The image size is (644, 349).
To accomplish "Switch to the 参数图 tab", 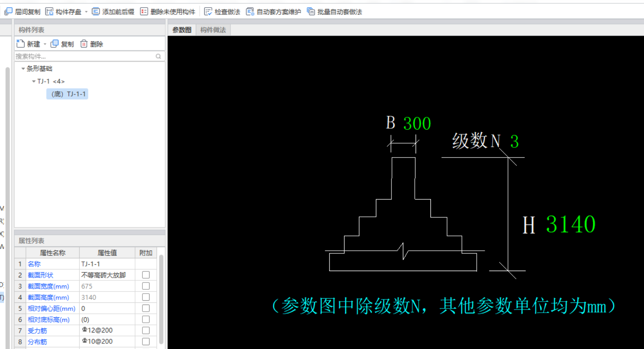I will coord(182,30).
